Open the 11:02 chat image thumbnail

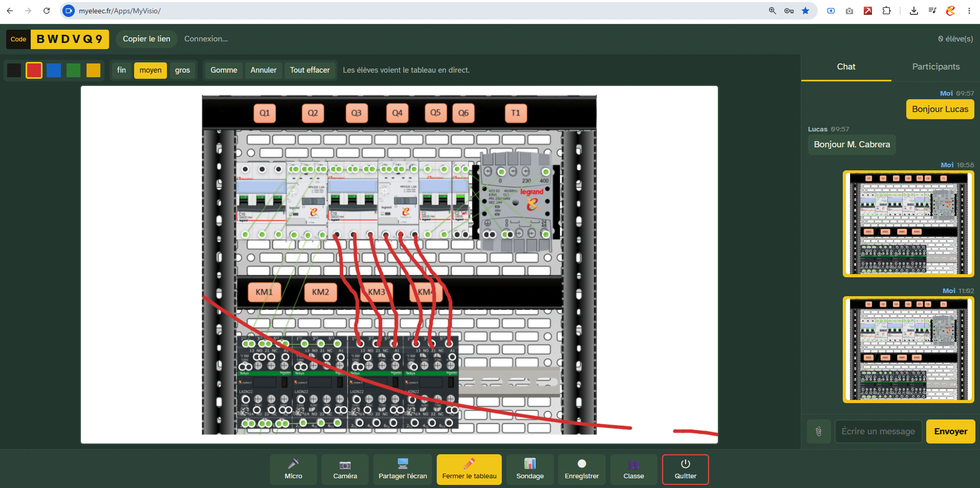point(908,349)
